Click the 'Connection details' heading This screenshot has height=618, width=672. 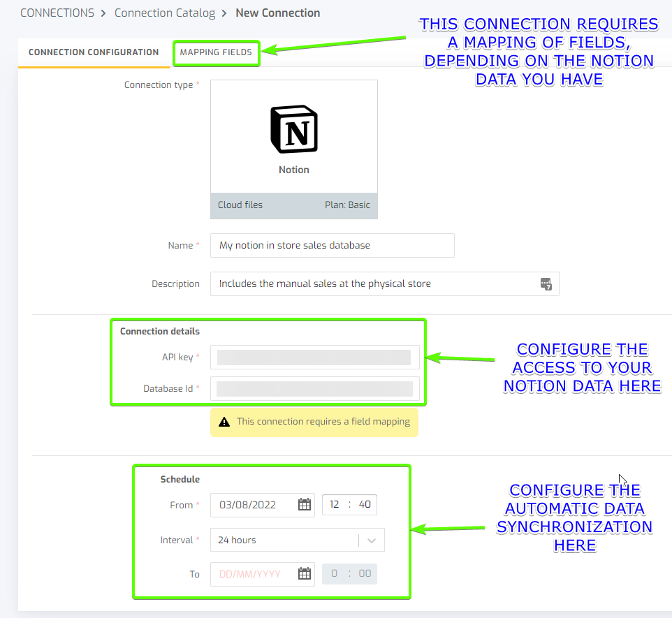pos(160,331)
